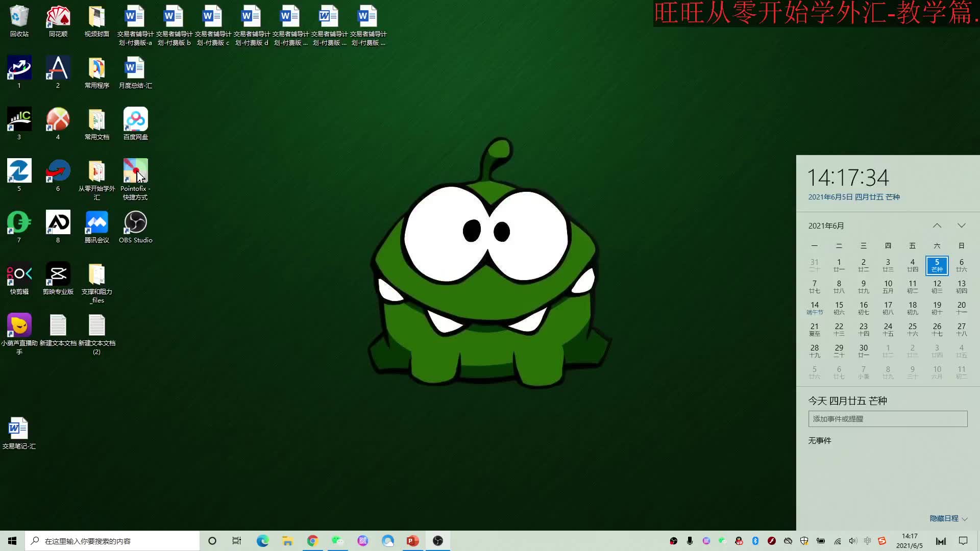
Task: Open the volume tray icon
Action: (852, 541)
